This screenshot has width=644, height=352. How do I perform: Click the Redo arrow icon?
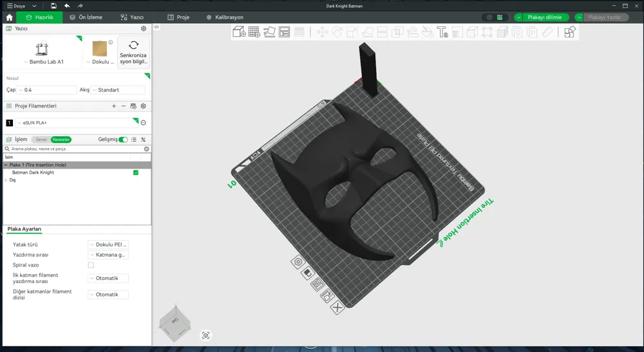click(80, 6)
